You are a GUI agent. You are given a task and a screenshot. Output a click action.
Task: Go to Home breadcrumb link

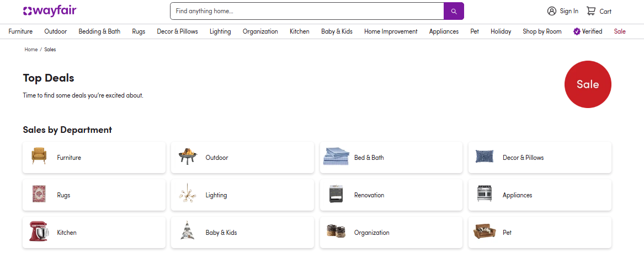pos(31,50)
